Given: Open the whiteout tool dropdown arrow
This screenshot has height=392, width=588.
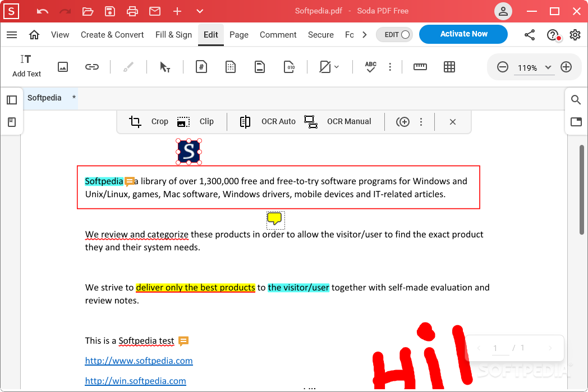Looking at the screenshot, I should (x=337, y=67).
